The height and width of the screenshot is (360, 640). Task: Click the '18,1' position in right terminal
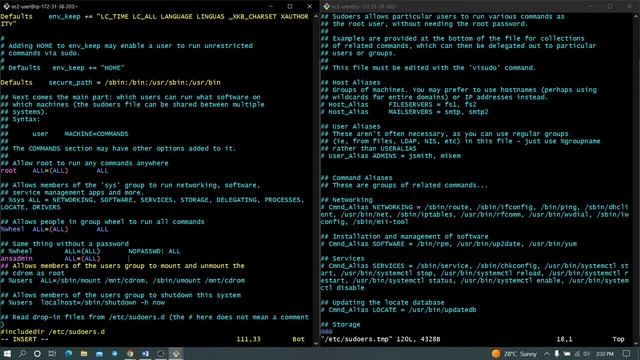[564, 339]
